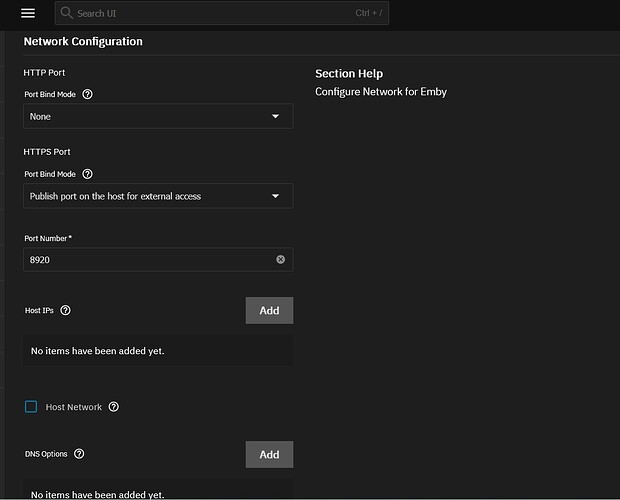Show help tooltip for Host Network
The width and height of the screenshot is (620, 500).
pos(113,407)
